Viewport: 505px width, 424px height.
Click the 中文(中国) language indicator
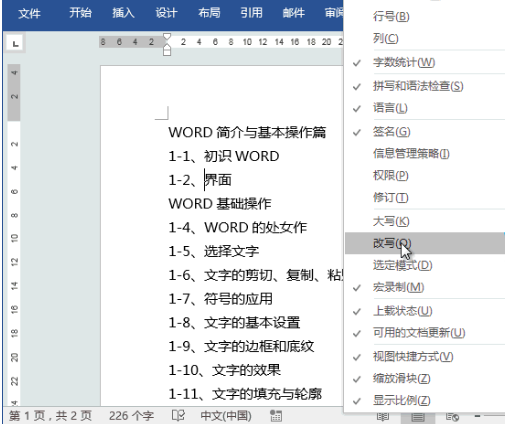tap(226, 416)
